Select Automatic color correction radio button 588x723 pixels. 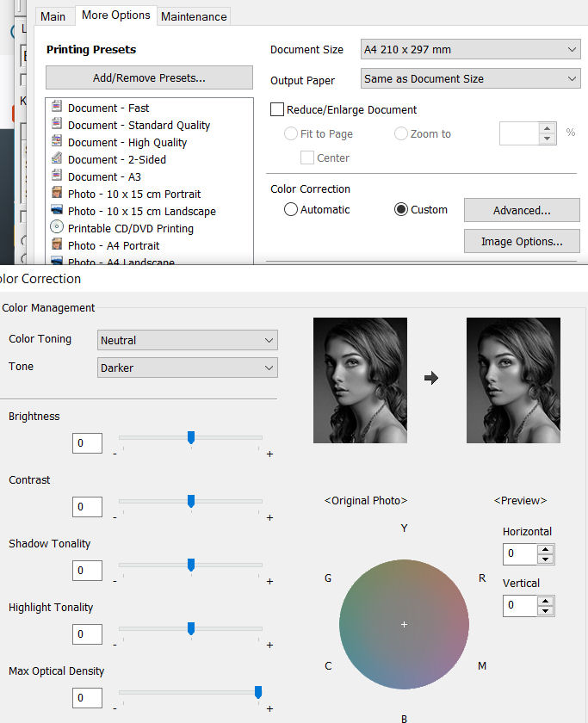[x=291, y=209]
